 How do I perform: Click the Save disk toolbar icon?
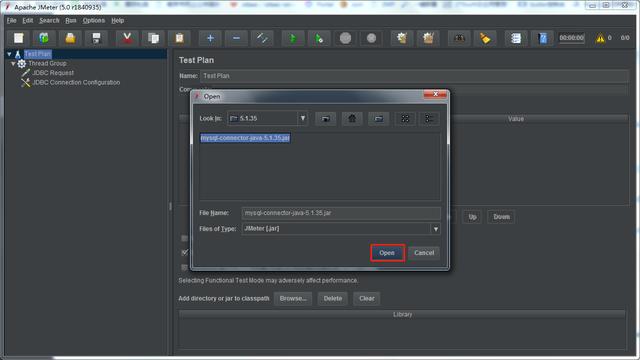[x=96, y=38]
